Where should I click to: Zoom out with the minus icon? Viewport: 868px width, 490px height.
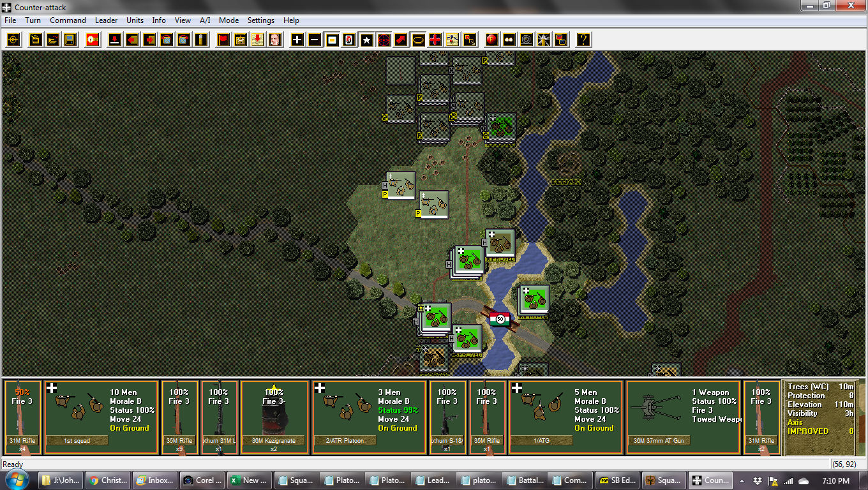[x=315, y=40]
